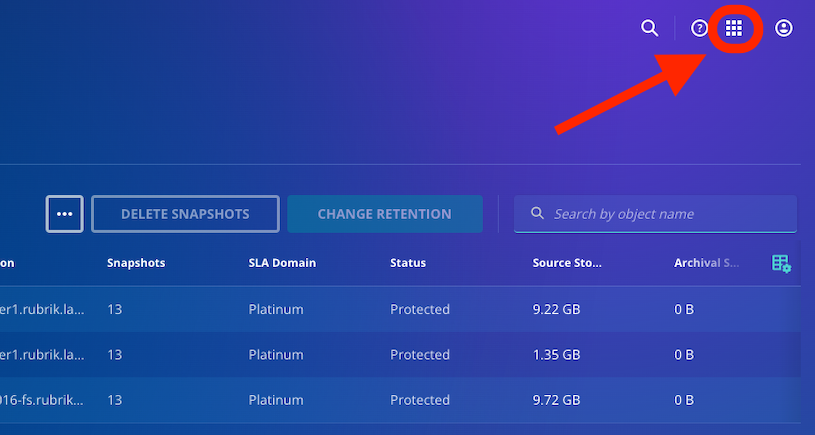Sort by the Source Storage column header
Viewport: 815px width, 435px height.
coord(567,263)
